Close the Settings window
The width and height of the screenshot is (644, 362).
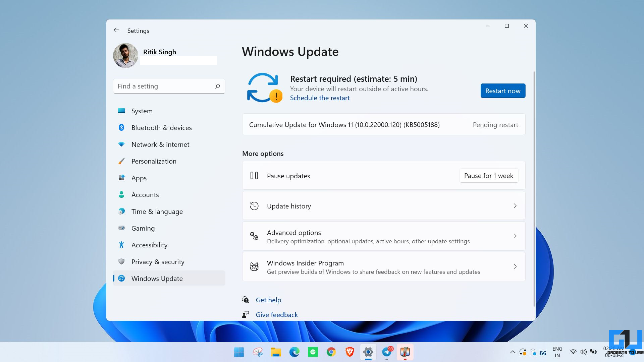[526, 26]
